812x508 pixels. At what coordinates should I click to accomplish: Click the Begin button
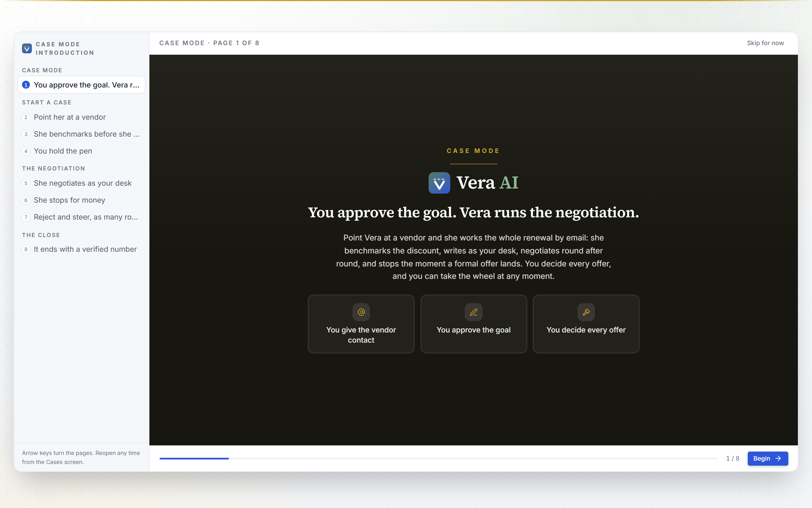(x=768, y=458)
